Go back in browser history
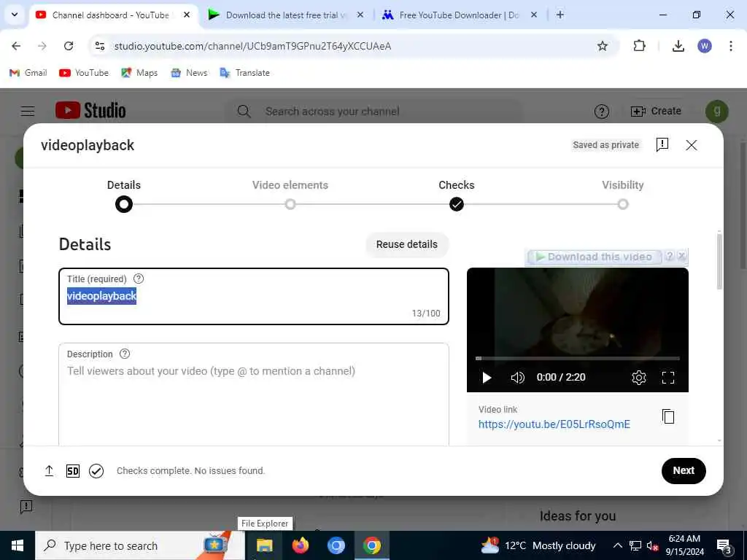The image size is (747, 560). [x=16, y=46]
